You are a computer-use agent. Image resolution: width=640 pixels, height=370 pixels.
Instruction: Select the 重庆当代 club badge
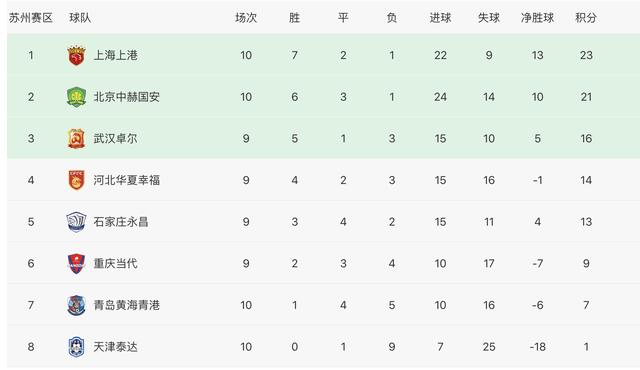pos(76,264)
